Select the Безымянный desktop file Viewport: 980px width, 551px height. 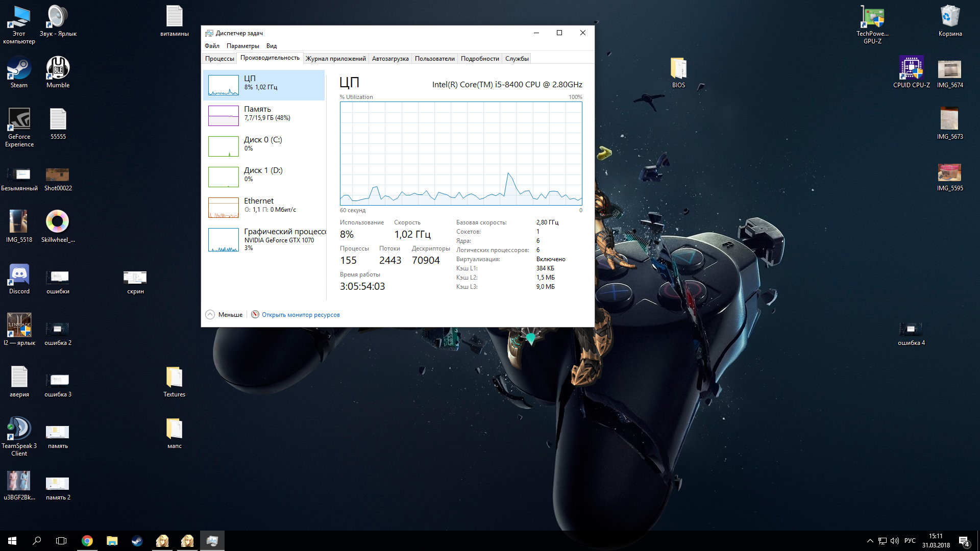19,179
